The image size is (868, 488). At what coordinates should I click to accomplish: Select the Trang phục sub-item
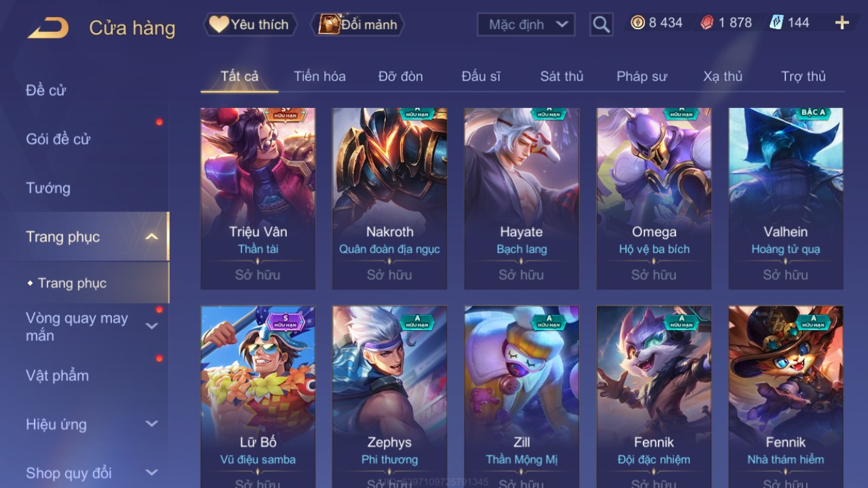tap(72, 283)
